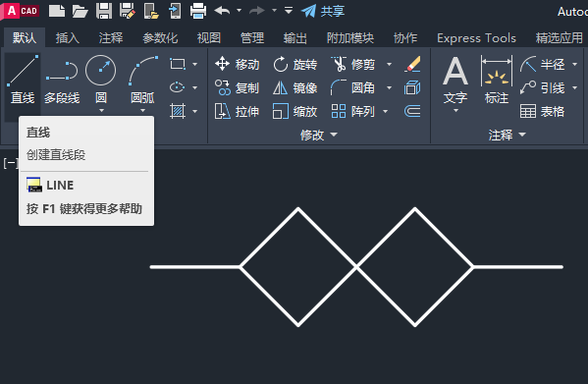
Task: Expand the hatch tool dropdown
Action: [195, 111]
